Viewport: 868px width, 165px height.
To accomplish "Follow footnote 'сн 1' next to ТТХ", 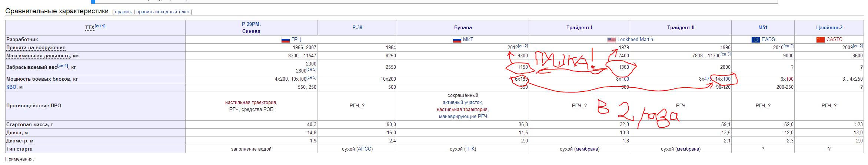I will coord(100,26).
